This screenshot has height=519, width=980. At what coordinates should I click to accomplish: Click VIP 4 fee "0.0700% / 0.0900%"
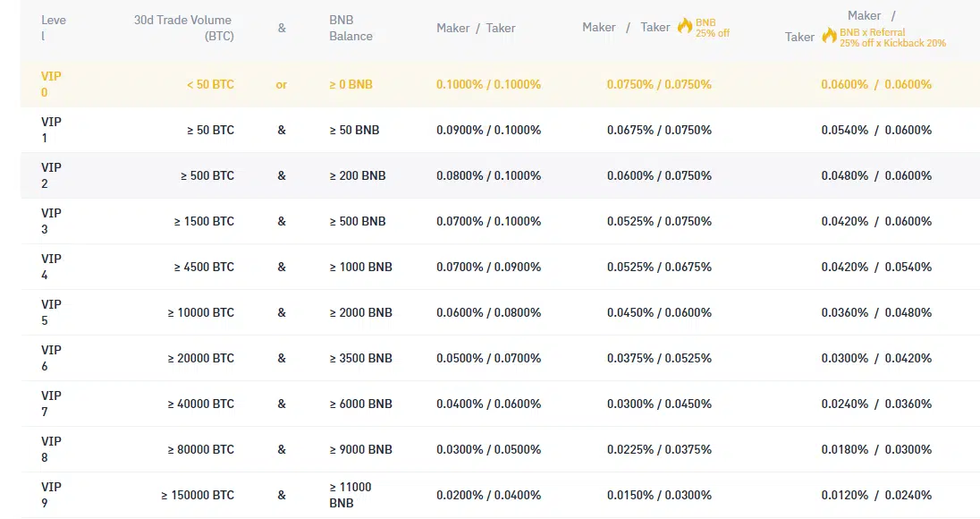pyautogui.click(x=489, y=267)
